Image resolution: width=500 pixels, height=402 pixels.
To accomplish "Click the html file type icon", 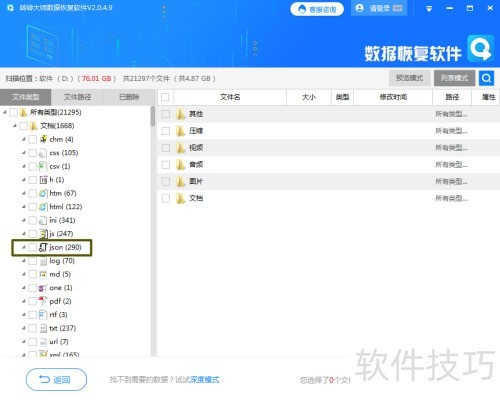I will [x=43, y=207].
